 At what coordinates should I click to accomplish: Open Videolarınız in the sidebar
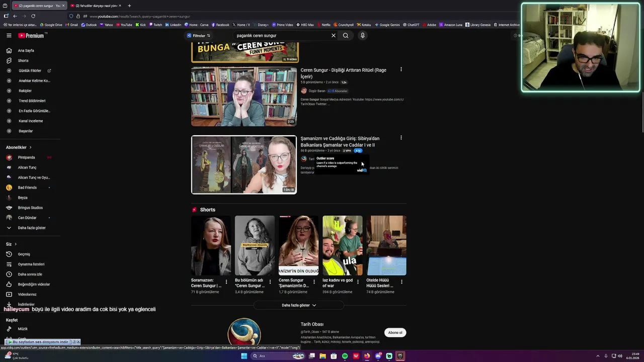point(27,294)
